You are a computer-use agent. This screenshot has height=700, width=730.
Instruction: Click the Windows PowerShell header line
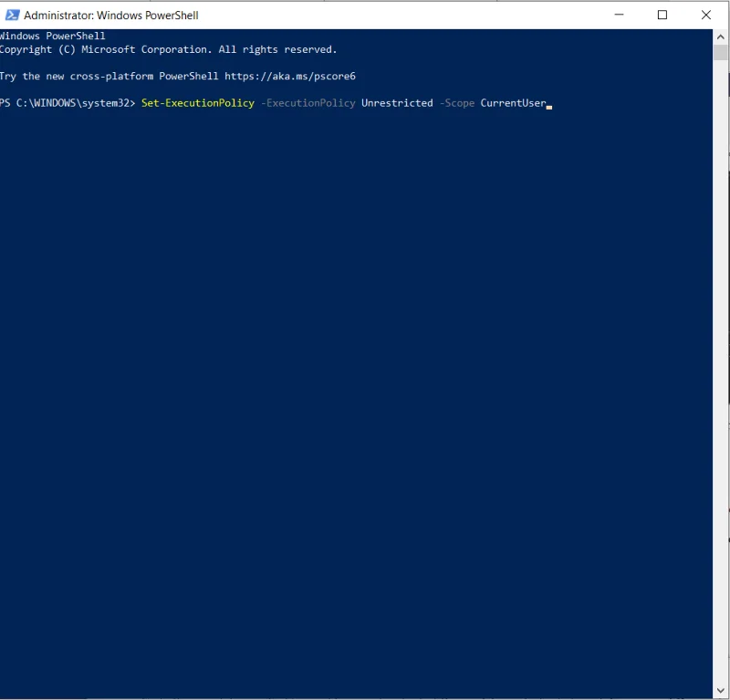click(x=53, y=36)
